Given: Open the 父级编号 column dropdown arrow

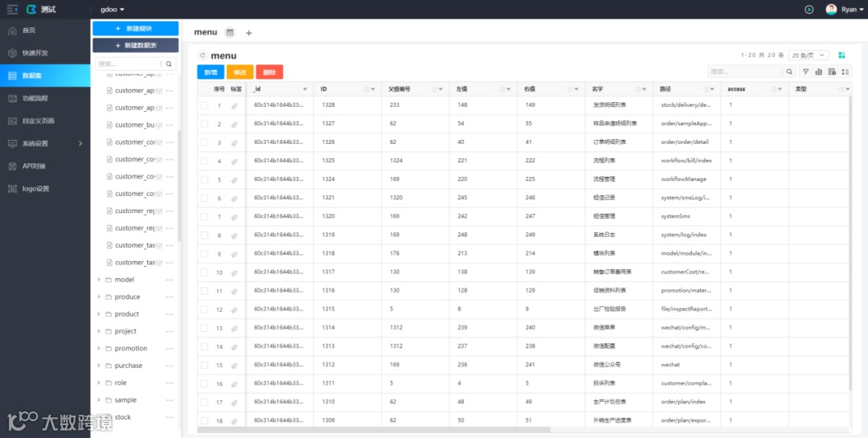Looking at the screenshot, I should (440, 89).
